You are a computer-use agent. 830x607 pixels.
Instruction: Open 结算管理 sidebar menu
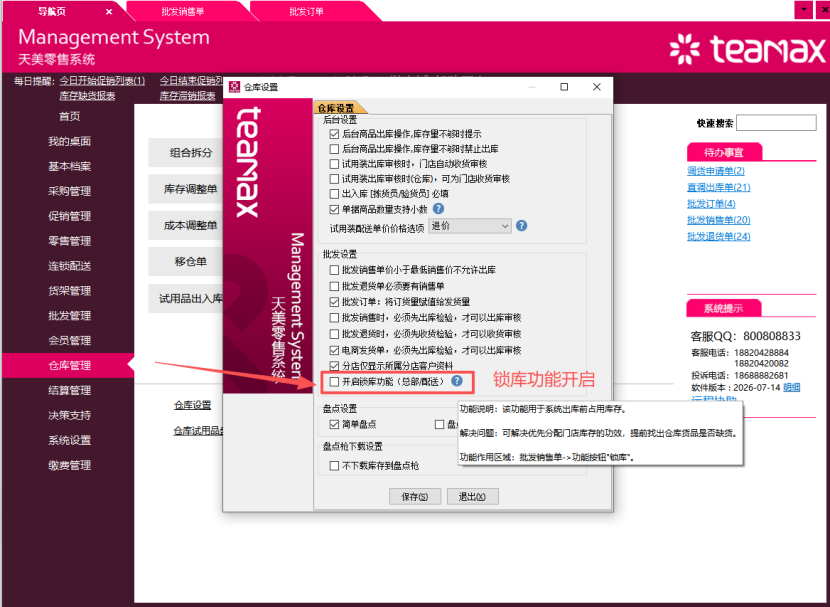pos(69,390)
